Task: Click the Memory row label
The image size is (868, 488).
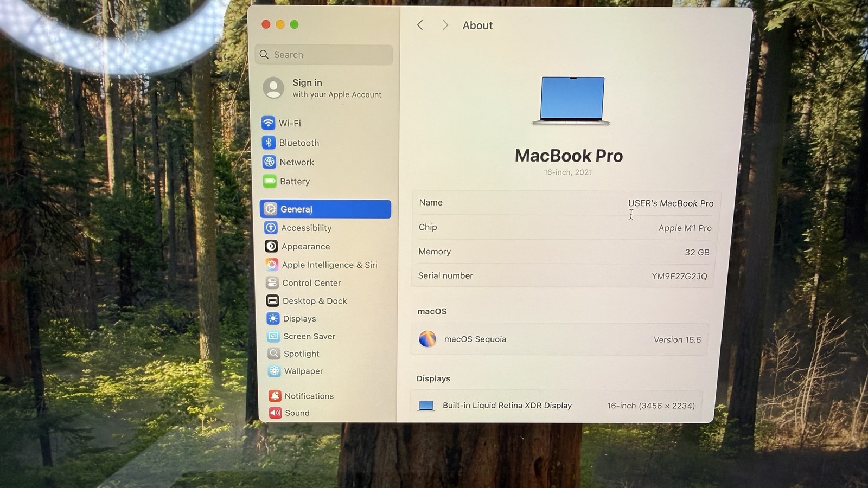Action: (x=435, y=252)
